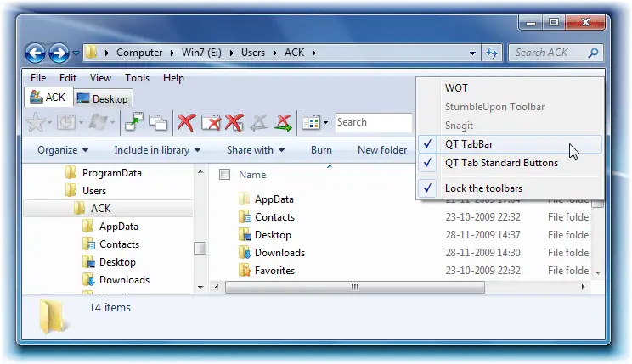Click the Favorites star folder icon
Image resolution: width=632 pixels, height=364 pixels.
[x=245, y=270]
